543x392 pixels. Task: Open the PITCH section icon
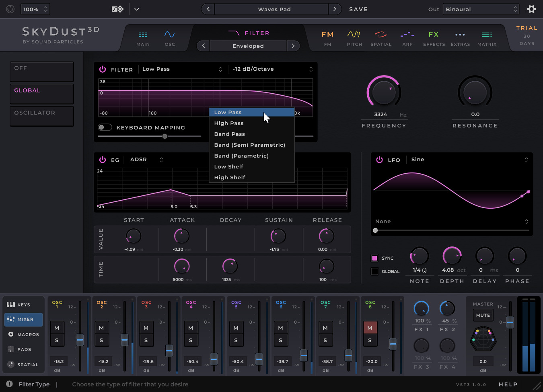(354, 35)
